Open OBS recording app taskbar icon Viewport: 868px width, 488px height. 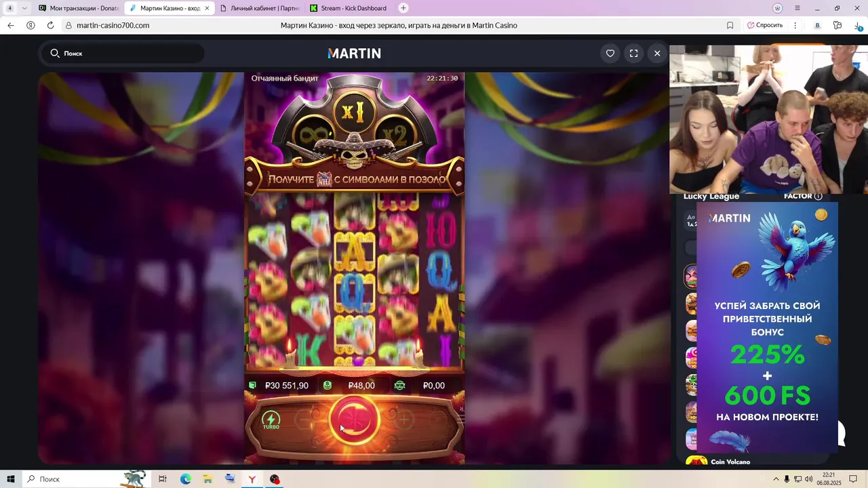[x=274, y=479]
